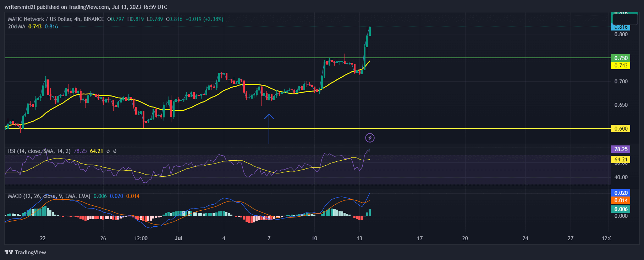
Task: Click the blue upward arrow drawing
Action: pos(269,128)
